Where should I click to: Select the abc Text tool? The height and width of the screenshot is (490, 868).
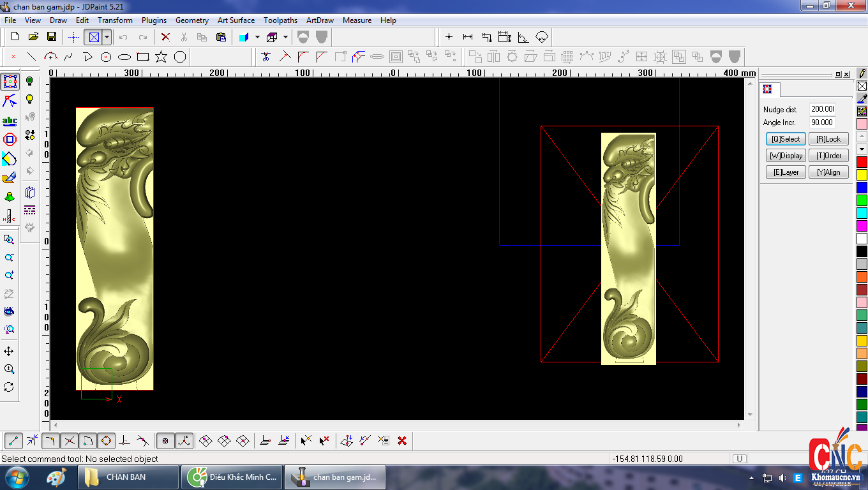point(10,121)
